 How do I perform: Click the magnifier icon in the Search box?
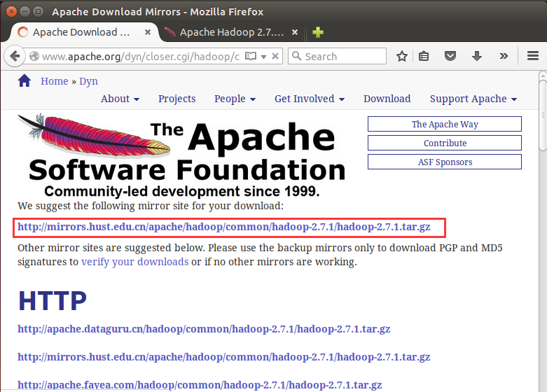point(296,56)
